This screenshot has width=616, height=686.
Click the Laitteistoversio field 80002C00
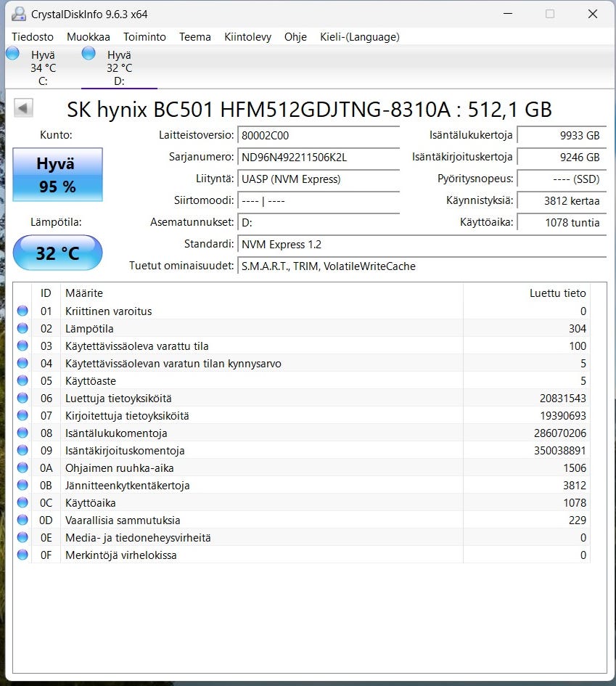(x=319, y=135)
